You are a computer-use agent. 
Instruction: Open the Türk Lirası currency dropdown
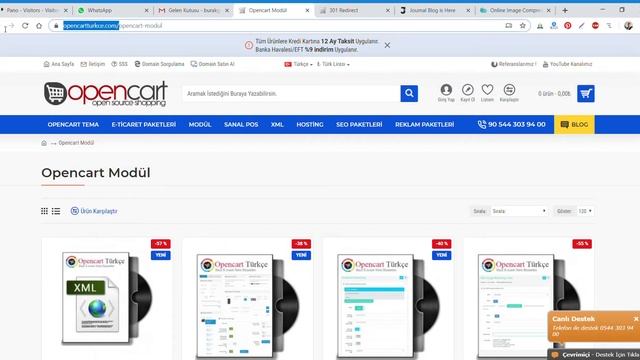(x=333, y=64)
